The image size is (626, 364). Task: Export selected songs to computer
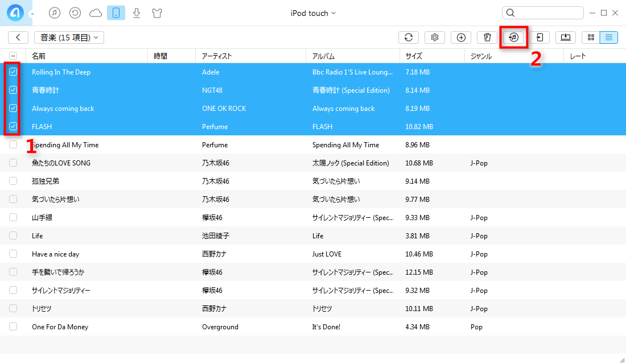566,37
